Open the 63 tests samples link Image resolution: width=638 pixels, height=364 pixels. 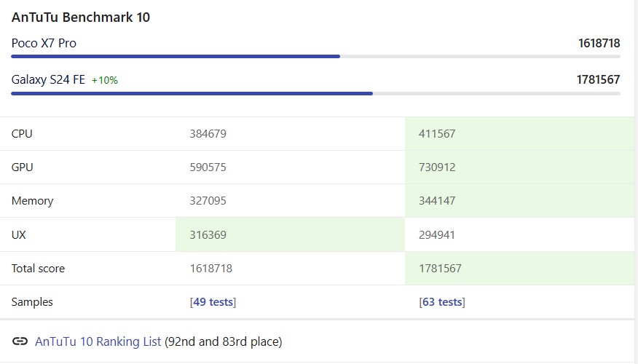click(444, 302)
